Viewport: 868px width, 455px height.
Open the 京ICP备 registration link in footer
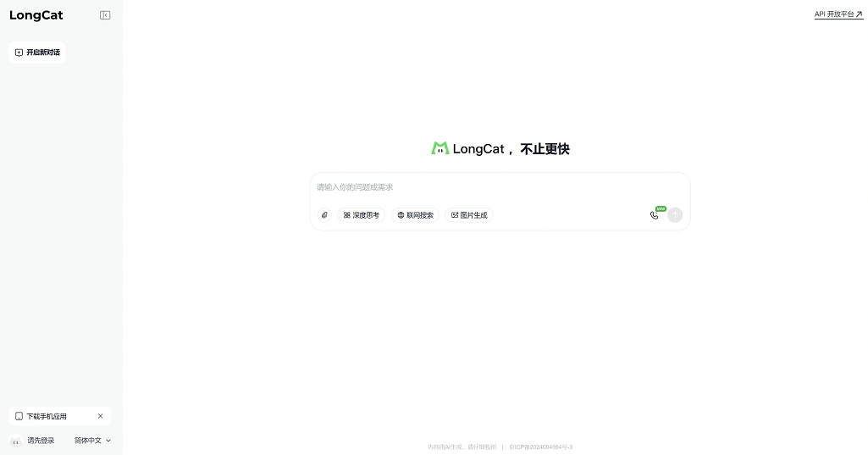(541, 447)
